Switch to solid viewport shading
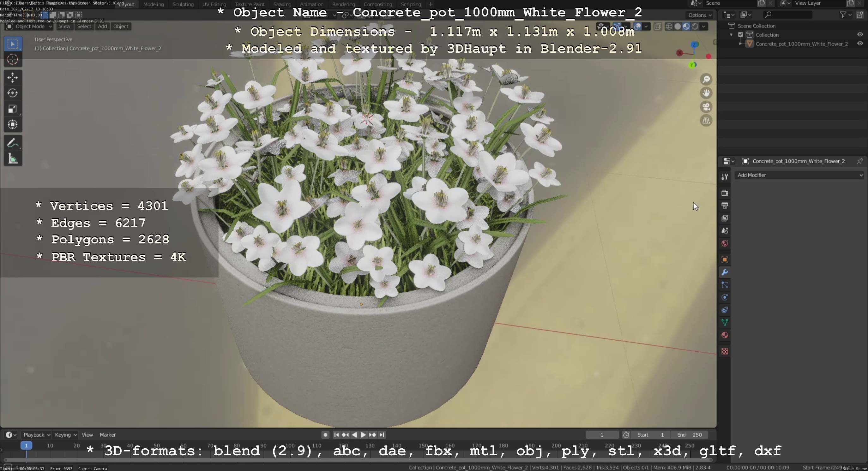Image resolution: width=868 pixels, height=471 pixels. 678,26
